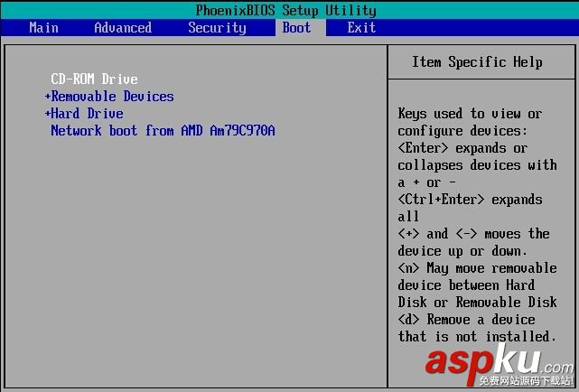Go to the Security tab
This screenshot has height=392, width=579.
[x=217, y=28]
